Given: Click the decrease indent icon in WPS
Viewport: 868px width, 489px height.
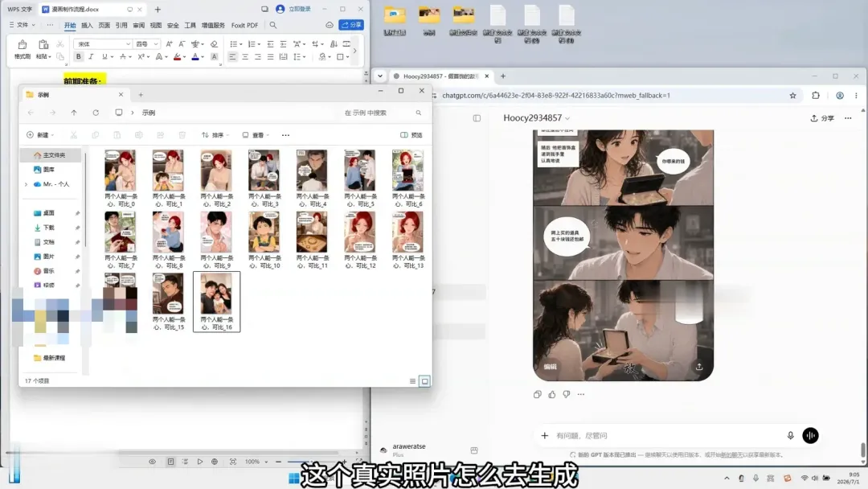Looking at the screenshot, I should click(270, 43).
